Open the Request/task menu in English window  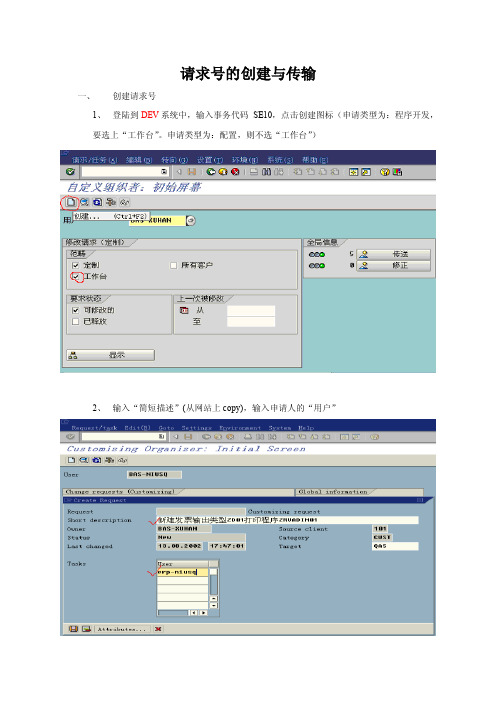click(94, 428)
